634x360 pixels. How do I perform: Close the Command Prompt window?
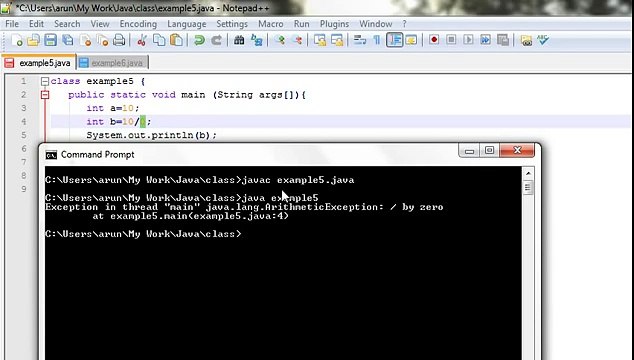517,150
